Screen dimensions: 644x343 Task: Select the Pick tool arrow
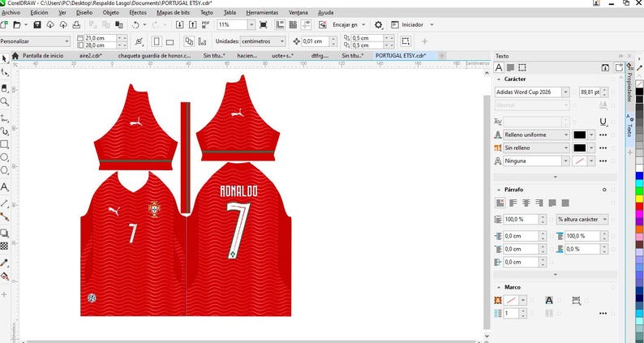(5, 58)
